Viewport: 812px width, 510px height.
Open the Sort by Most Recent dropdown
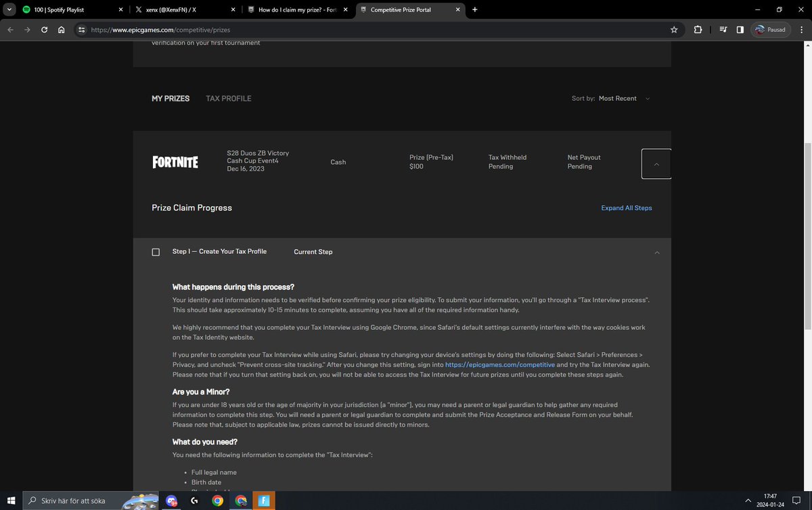click(x=611, y=99)
